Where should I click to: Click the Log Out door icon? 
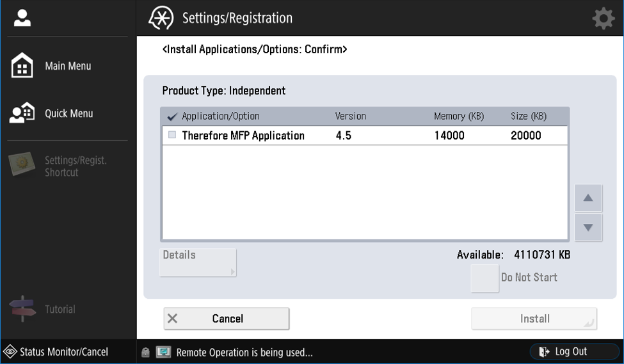coord(544,352)
